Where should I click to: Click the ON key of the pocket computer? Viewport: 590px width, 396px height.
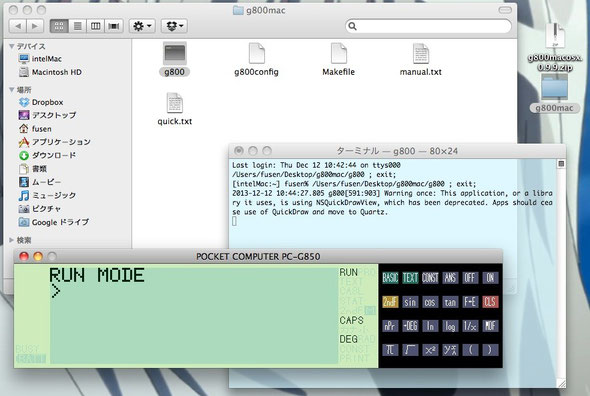[490, 278]
